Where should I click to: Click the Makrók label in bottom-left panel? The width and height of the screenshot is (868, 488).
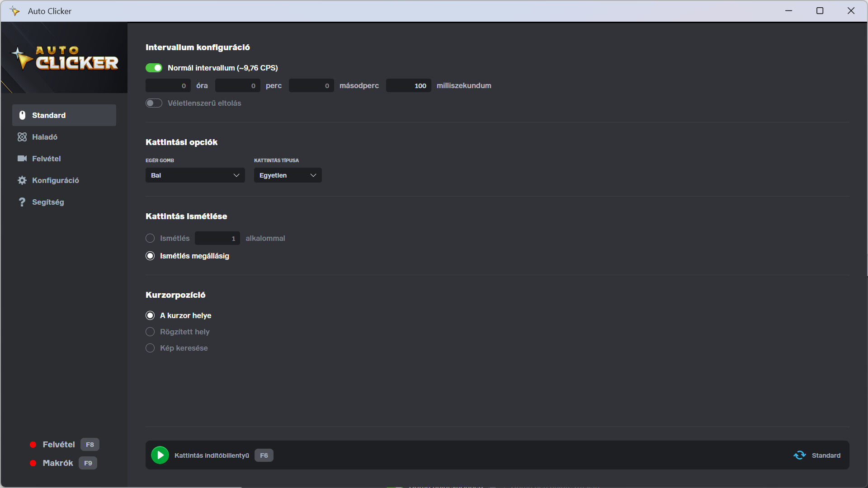point(58,463)
